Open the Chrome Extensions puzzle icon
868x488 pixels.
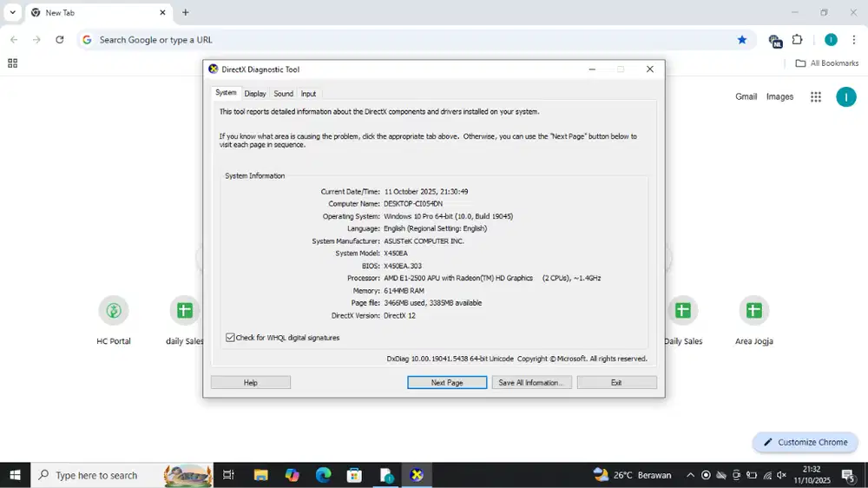(x=798, y=40)
